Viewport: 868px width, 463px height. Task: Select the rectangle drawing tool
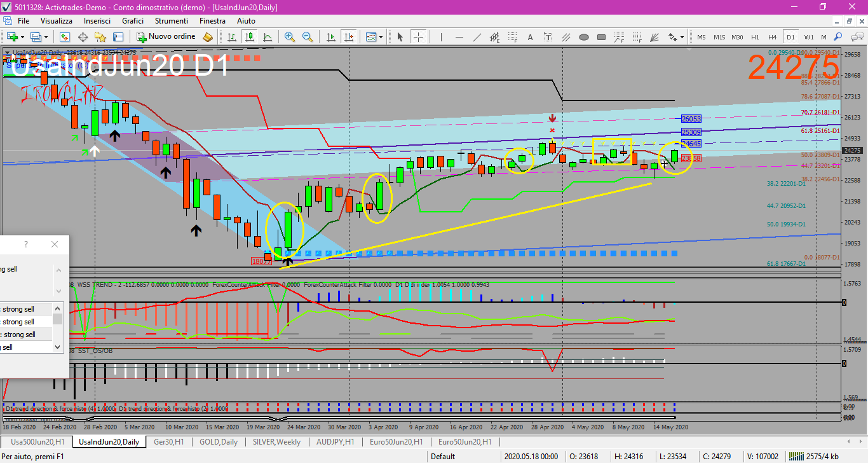pos(601,37)
